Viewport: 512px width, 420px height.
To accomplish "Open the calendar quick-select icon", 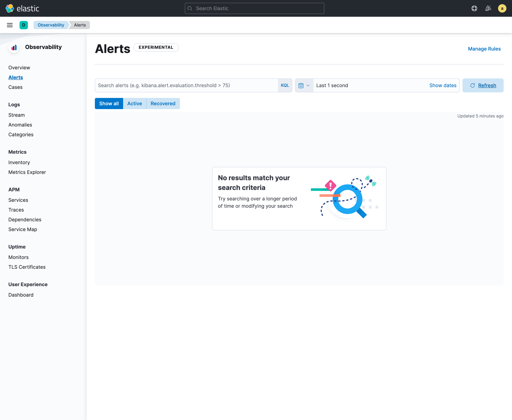I will (x=301, y=85).
